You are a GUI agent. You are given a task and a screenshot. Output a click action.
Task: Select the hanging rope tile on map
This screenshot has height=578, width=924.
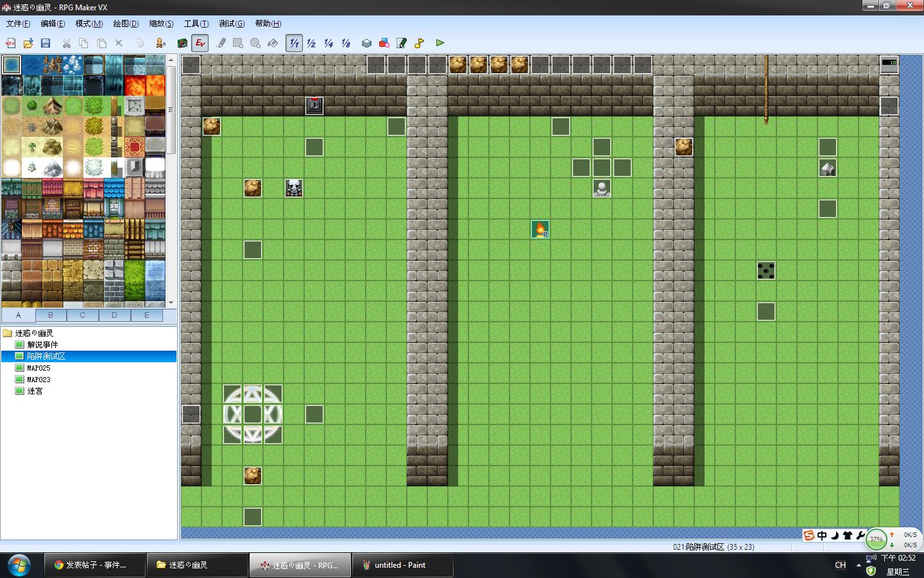[766, 90]
